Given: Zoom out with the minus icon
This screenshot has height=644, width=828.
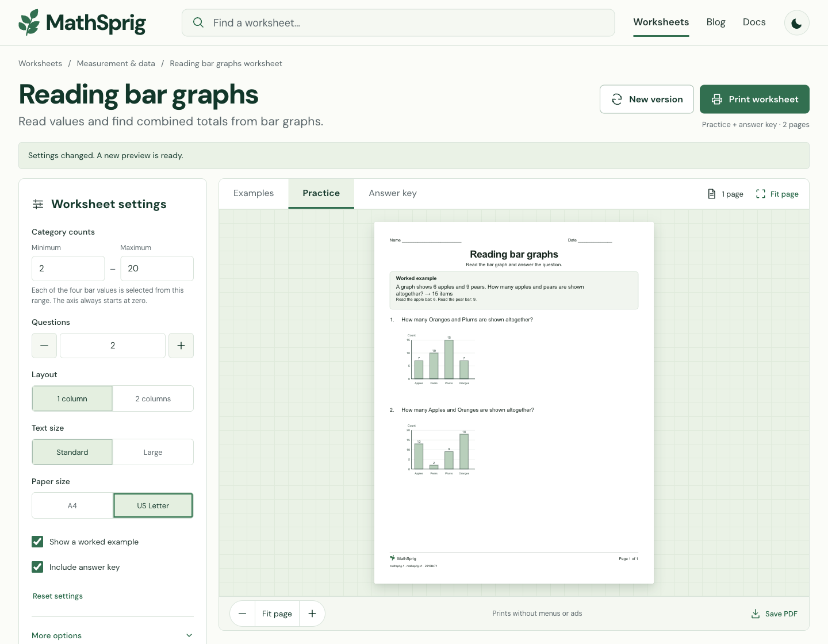Looking at the screenshot, I should click(243, 614).
